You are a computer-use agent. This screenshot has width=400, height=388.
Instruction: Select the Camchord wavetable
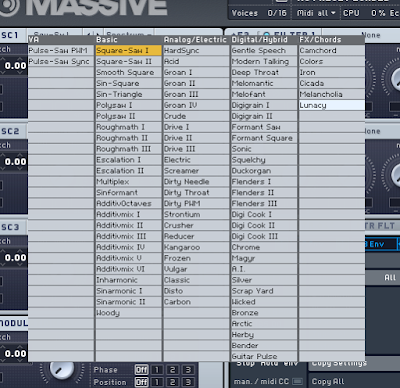(x=332, y=50)
